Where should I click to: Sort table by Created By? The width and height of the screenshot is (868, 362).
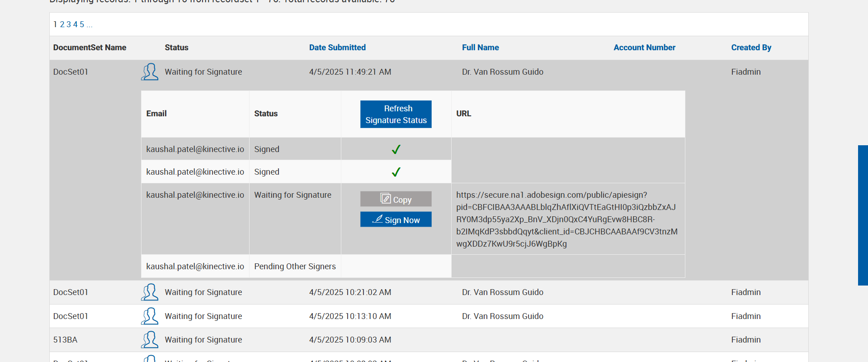click(751, 48)
